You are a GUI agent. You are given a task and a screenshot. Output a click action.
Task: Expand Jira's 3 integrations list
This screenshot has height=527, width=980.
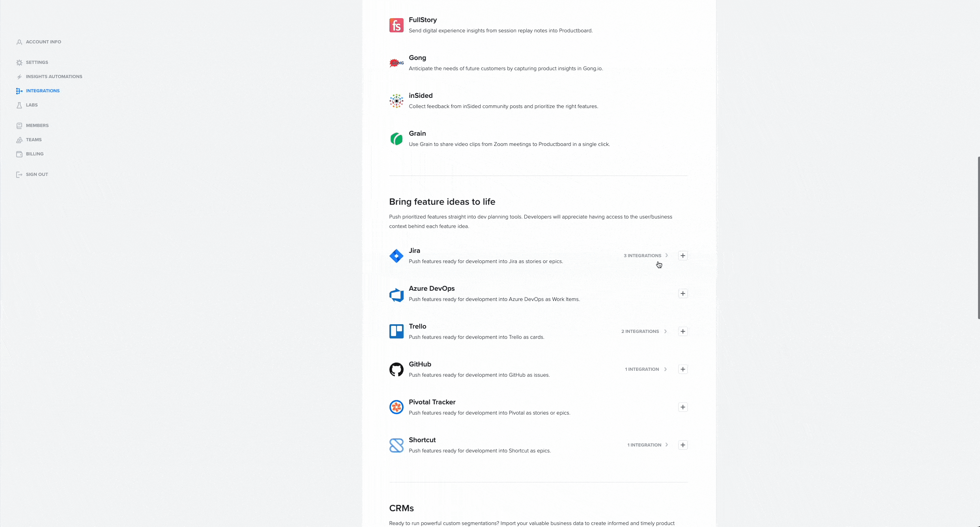click(x=646, y=256)
